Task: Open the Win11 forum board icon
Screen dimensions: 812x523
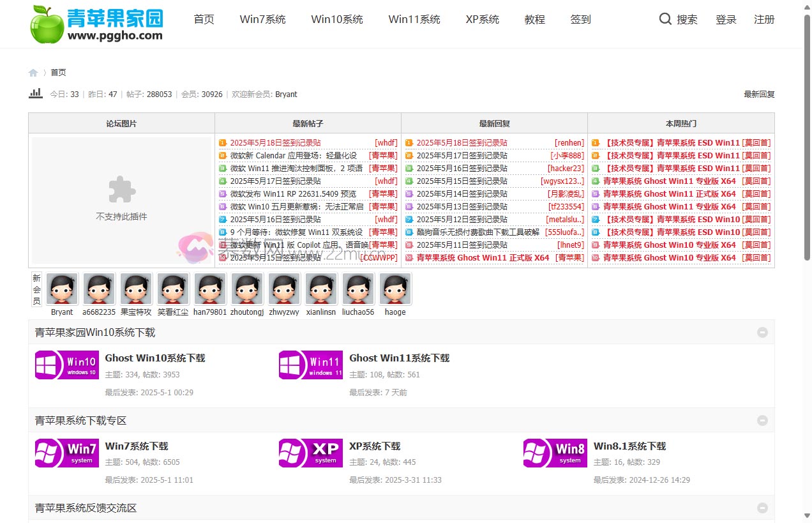Action: point(310,365)
